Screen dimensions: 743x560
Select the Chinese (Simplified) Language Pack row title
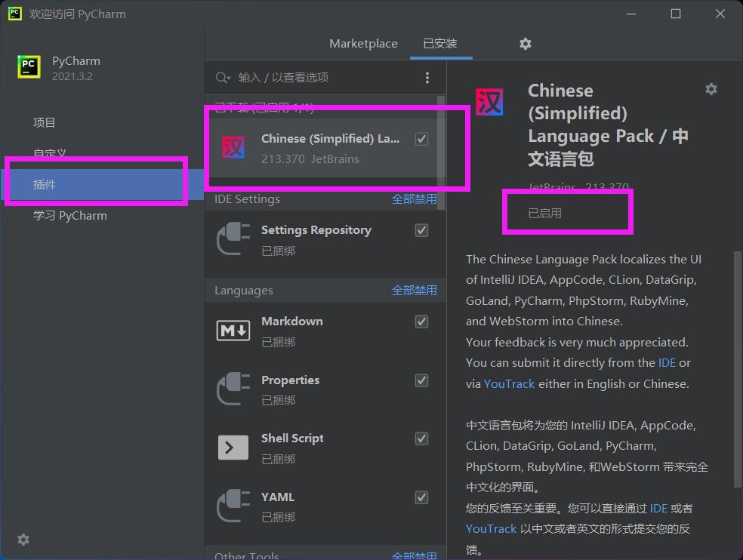(330, 139)
